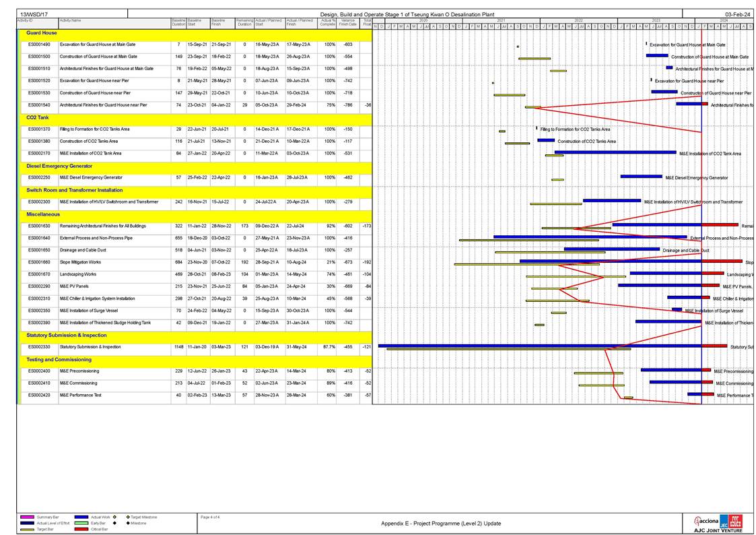This screenshot has height=535, width=756.
Task: Click the Target Bar legend icon
Action: coord(27,530)
